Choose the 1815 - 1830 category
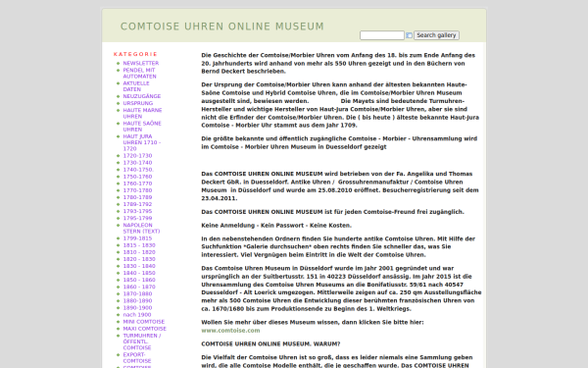 [139, 245]
